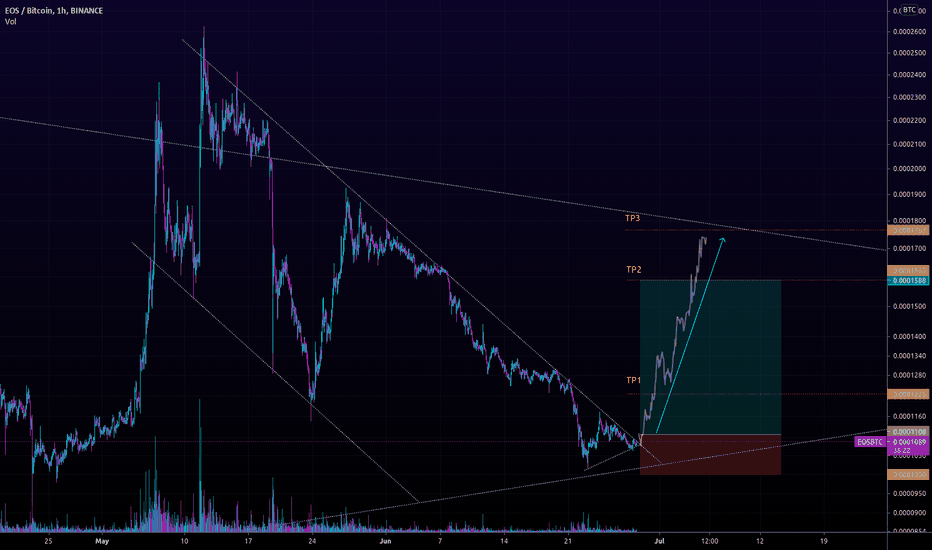The image size is (932, 550).
Task: Select the TP2 target label
Action: click(x=634, y=269)
